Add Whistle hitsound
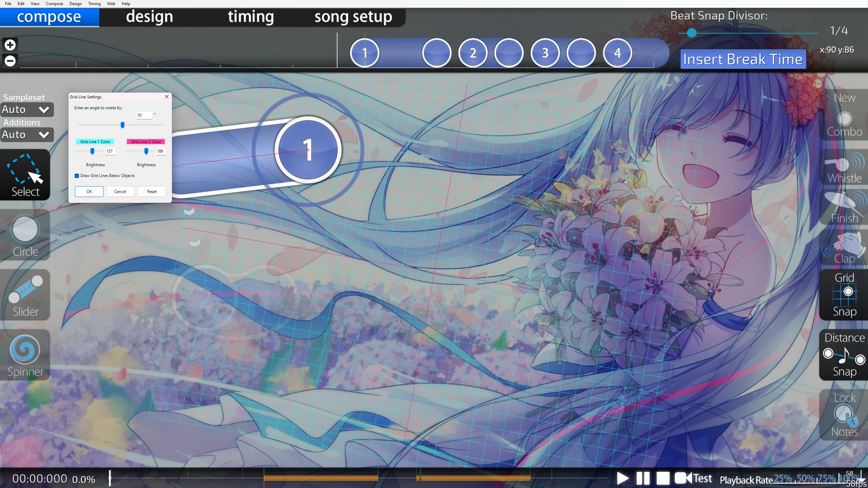The height and width of the screenshot is (488, 868). 844,168
